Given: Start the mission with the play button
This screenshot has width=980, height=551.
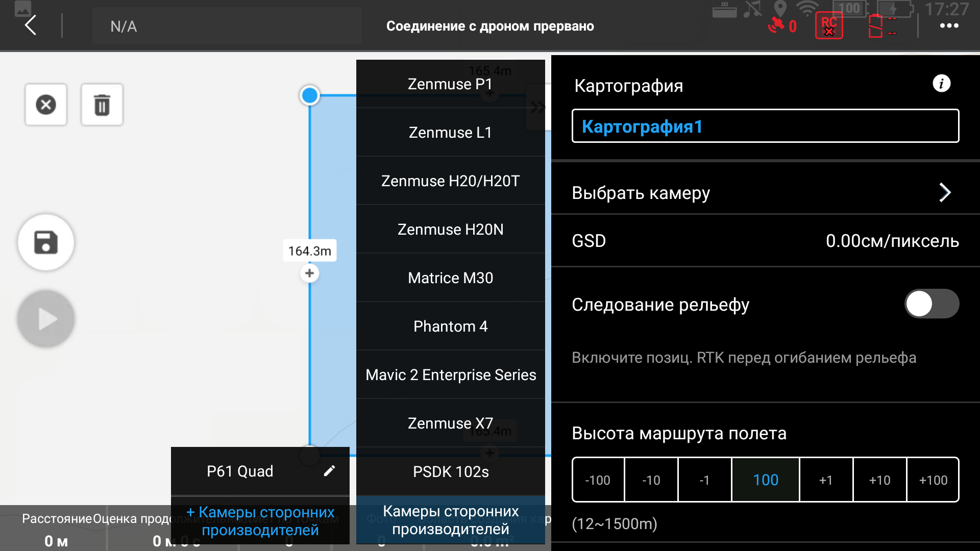Looking at the screenshot, I should pos(46,319).
